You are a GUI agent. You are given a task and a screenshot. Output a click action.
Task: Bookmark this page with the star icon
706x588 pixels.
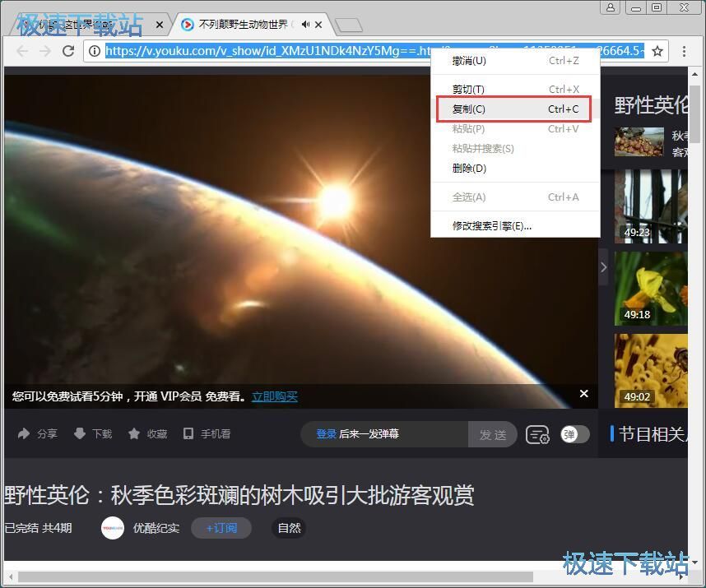tap(657, 51)
